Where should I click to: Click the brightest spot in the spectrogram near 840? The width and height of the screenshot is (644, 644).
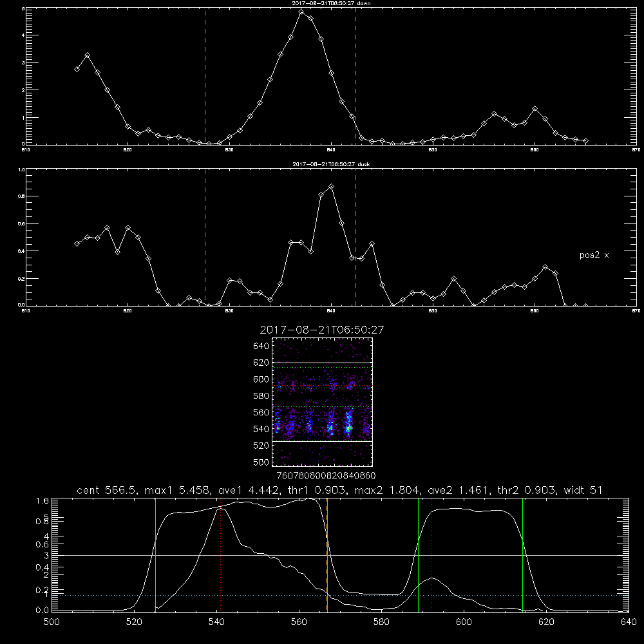(348, 428)
